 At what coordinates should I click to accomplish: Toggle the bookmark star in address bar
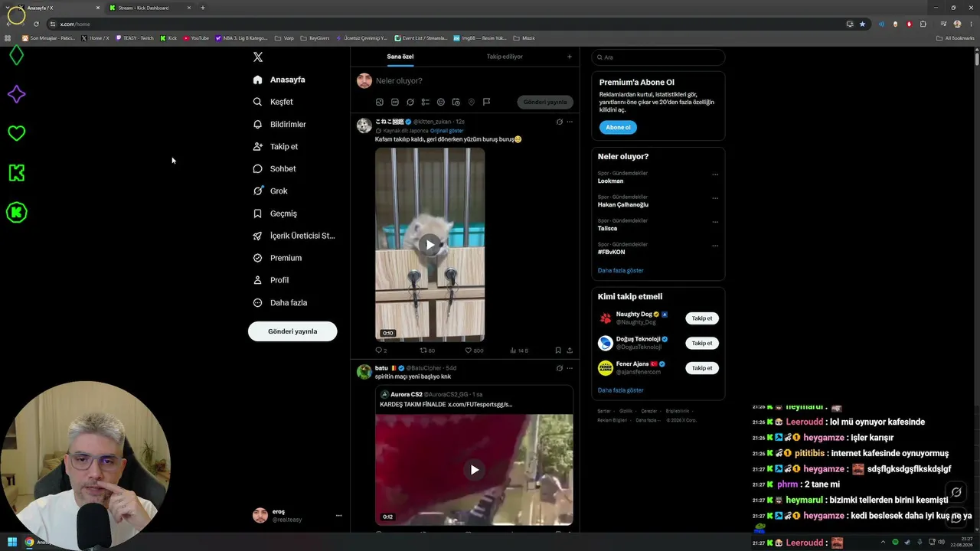[863, 24]
